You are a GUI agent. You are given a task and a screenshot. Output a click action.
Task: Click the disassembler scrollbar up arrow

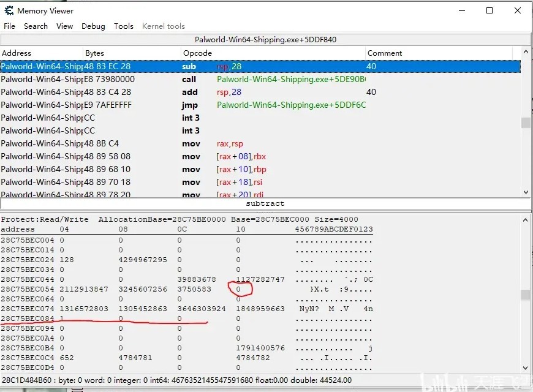click(526, 53)
